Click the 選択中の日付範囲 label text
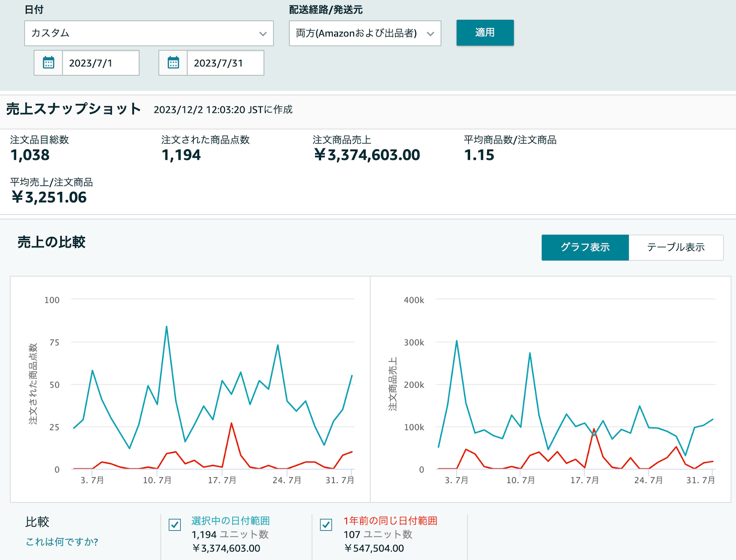Screen dimensions: 736x560 point(230,521)
